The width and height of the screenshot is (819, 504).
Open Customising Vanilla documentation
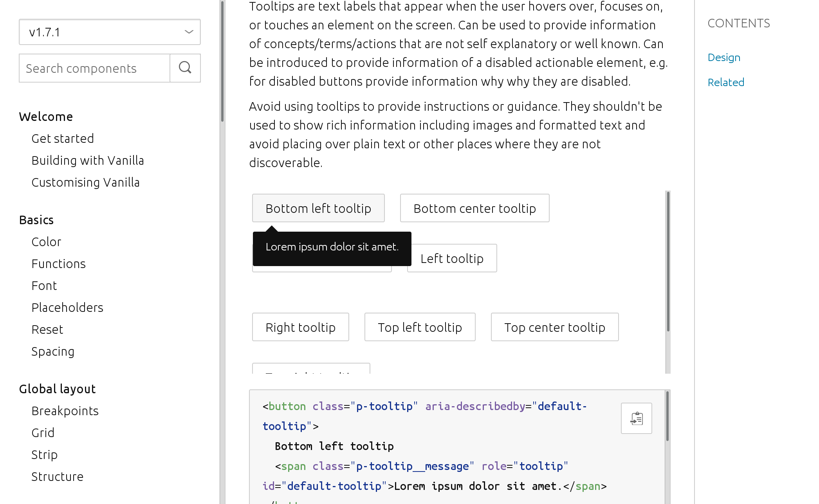85,182
